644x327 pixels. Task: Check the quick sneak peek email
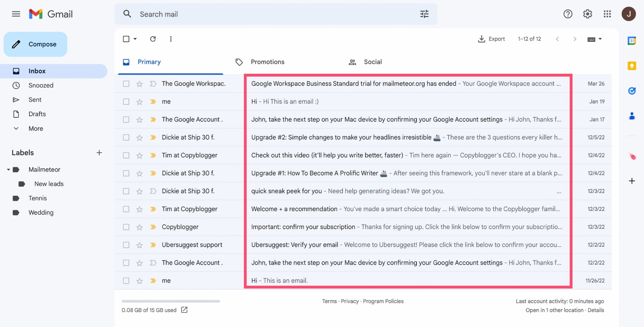coord(126,191)
